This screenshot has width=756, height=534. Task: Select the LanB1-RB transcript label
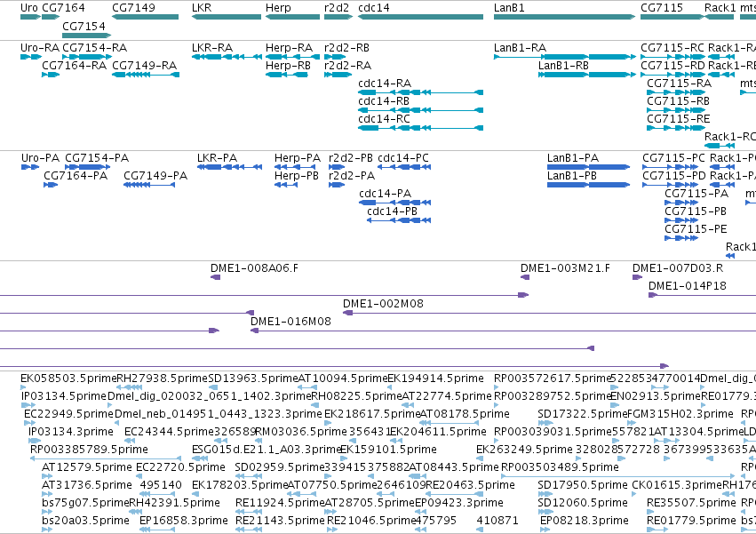coord(563,66)
